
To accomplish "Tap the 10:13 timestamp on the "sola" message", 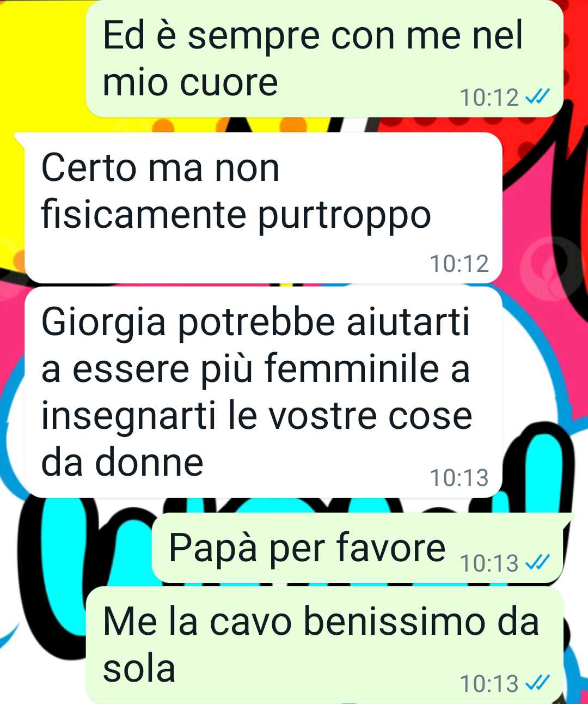I will click(x=489, y=683).
